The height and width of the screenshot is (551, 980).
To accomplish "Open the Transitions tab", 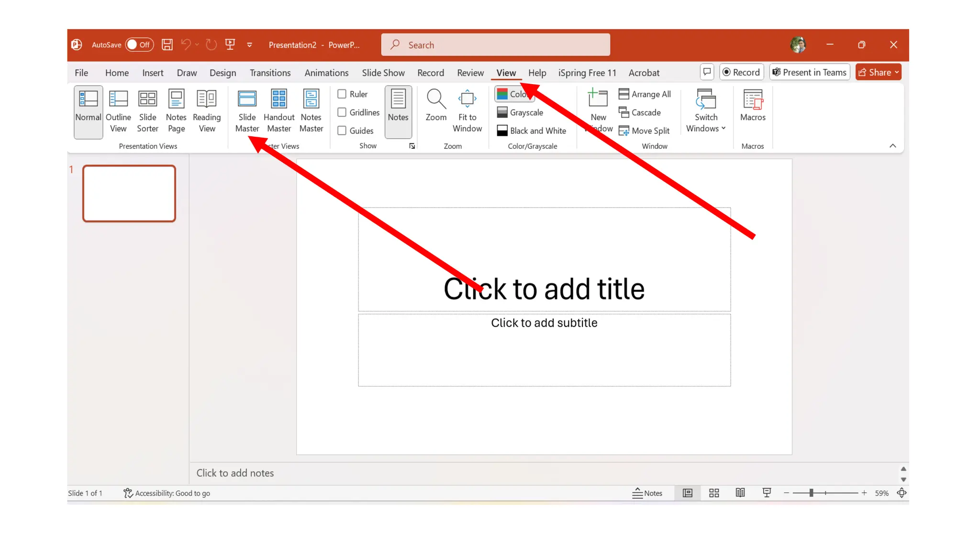I will (270, 73).
